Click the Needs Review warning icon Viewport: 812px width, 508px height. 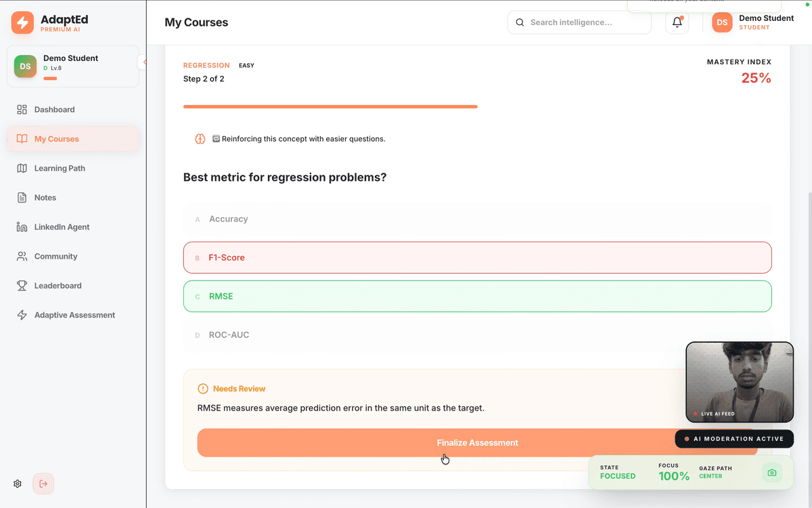click(203, 389)
